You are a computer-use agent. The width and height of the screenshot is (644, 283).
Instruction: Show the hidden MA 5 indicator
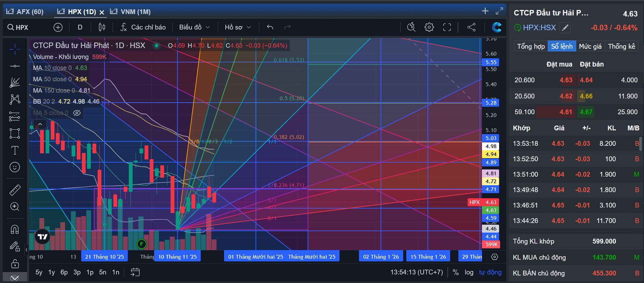(77, 113)
